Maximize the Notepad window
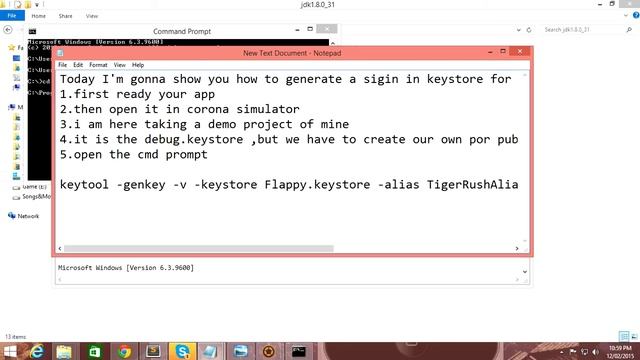Viewport: 640px width, 360px height. 503,51
